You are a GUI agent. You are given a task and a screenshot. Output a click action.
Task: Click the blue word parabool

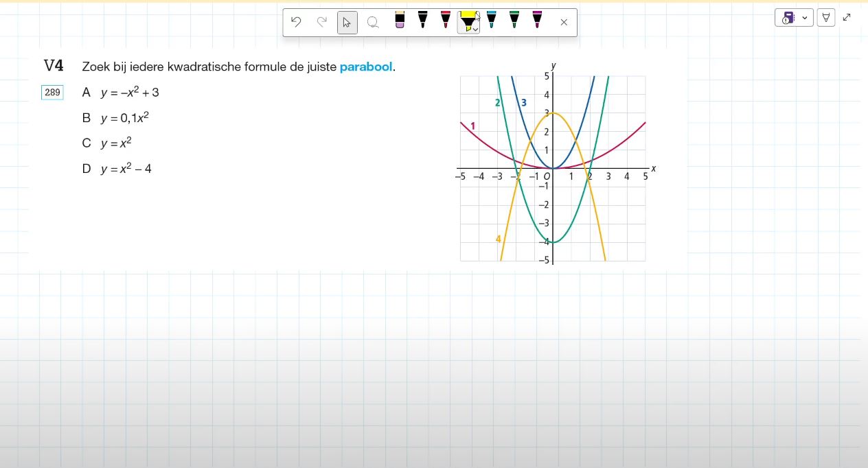[x=366, y=67]
